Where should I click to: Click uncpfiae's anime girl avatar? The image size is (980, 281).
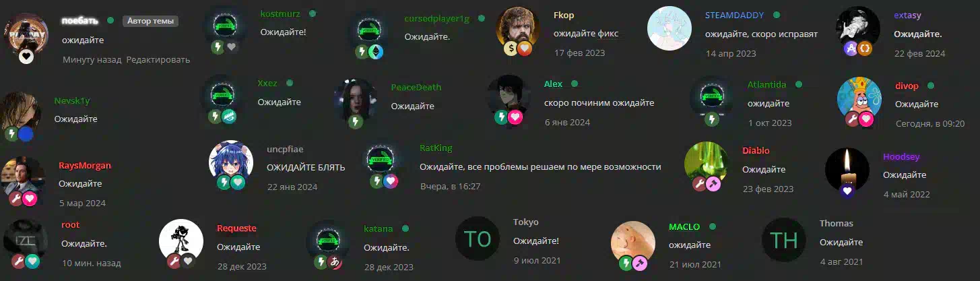pos(231,164)
